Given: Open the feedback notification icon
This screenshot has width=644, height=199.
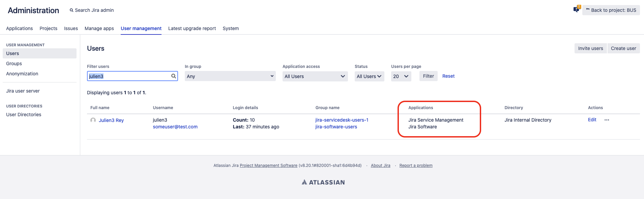Looking at the screenshot, I should 577,9.
